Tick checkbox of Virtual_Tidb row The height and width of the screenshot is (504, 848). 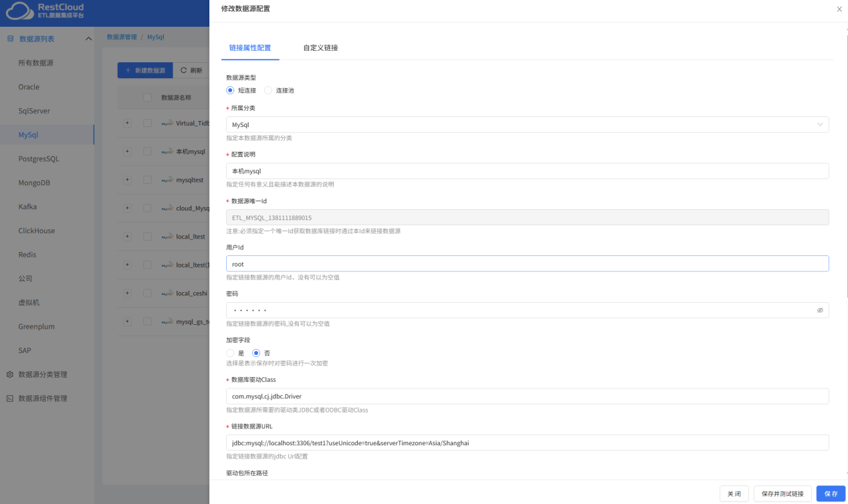(x=147, y=123)
